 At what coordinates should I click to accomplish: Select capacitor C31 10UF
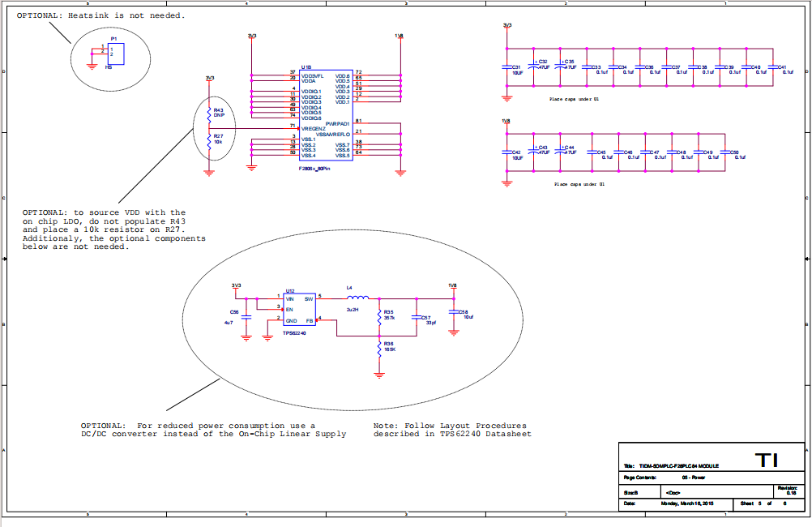pyautogui.click(x=507, y=67)
